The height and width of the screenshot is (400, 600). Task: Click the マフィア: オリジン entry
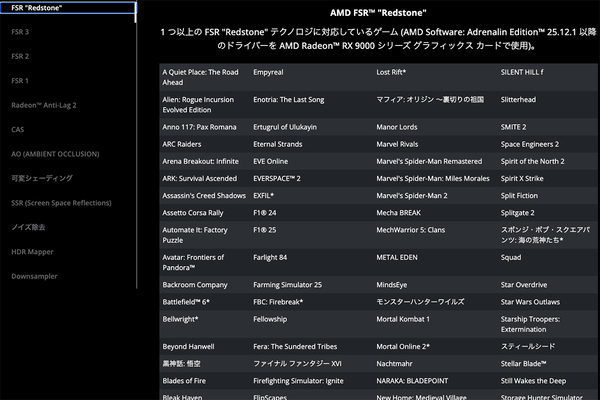(x=430, y=100)
